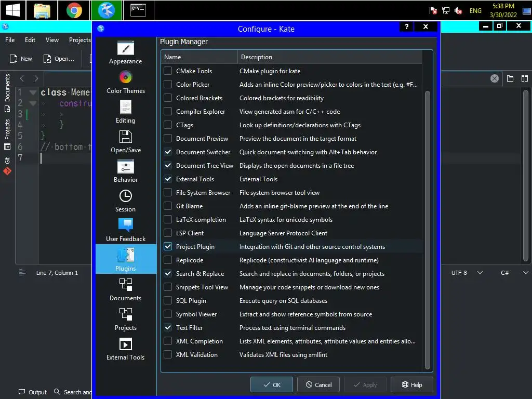Click the editor vertical scrollbar in Kate
The height and width of the screenshot is (399, 532).
(x=526, y=176)
